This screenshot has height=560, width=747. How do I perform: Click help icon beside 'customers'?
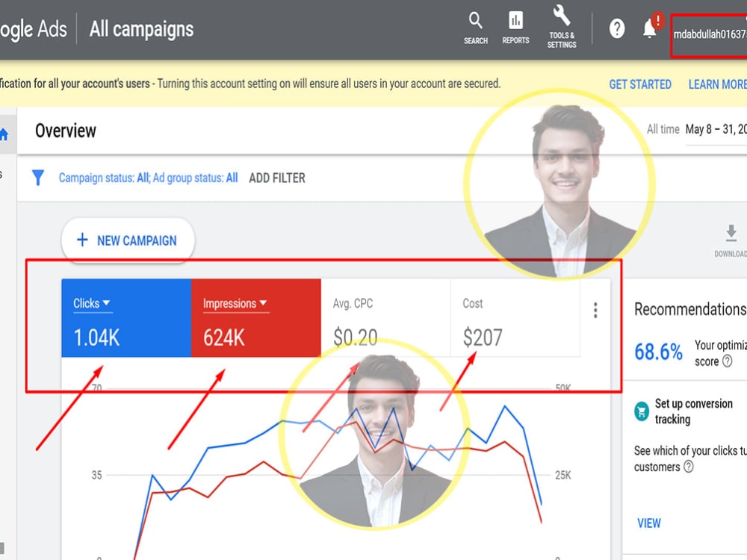coord(689,466)
